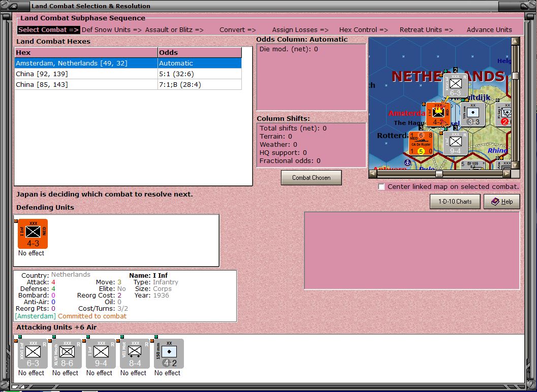This screenshot has height=392, width=537.
Task: Click Name: I Inf in unit details
Action: coord(148,275)
